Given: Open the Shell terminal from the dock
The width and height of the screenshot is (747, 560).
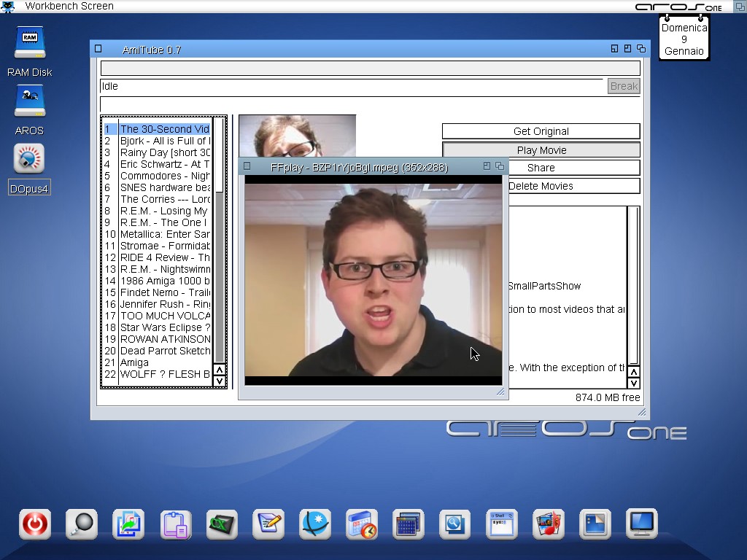Looking at the screenshot, I should coord(502,524).
